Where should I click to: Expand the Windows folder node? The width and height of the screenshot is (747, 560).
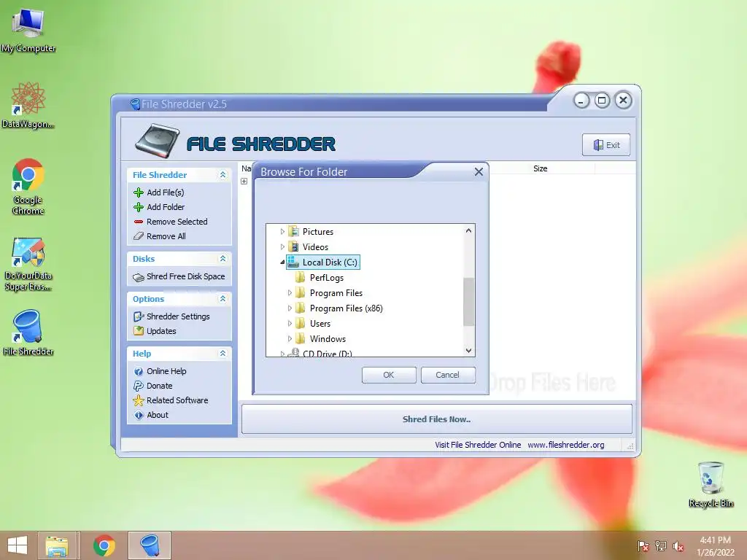pos(289,339)
